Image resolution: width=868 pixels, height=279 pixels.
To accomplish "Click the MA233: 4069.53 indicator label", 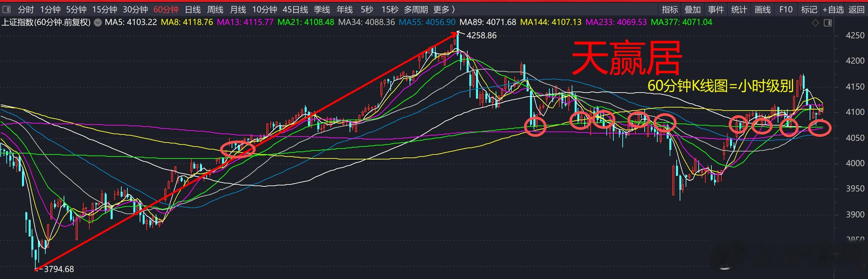I will point(616,23).
